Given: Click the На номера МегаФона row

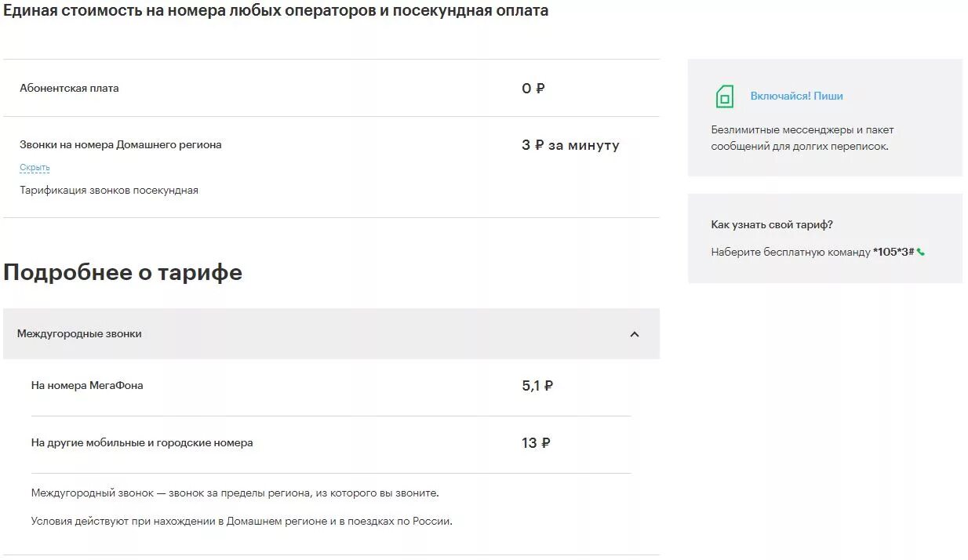Looking at the screenshot, I should click(x=331, y=386).
